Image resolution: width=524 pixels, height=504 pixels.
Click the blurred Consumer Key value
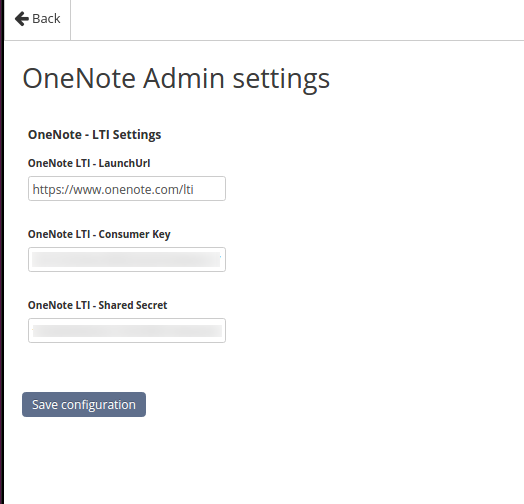(126, 260)
